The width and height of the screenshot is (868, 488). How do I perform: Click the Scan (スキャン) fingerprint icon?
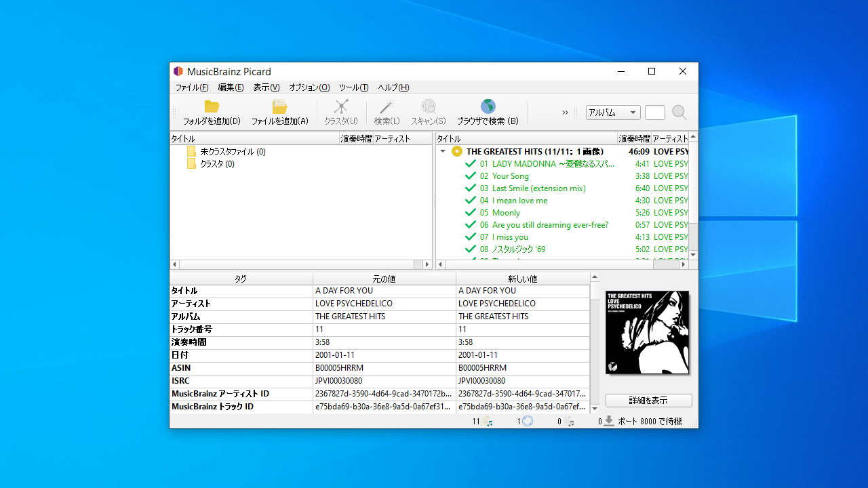click(429, 106)
